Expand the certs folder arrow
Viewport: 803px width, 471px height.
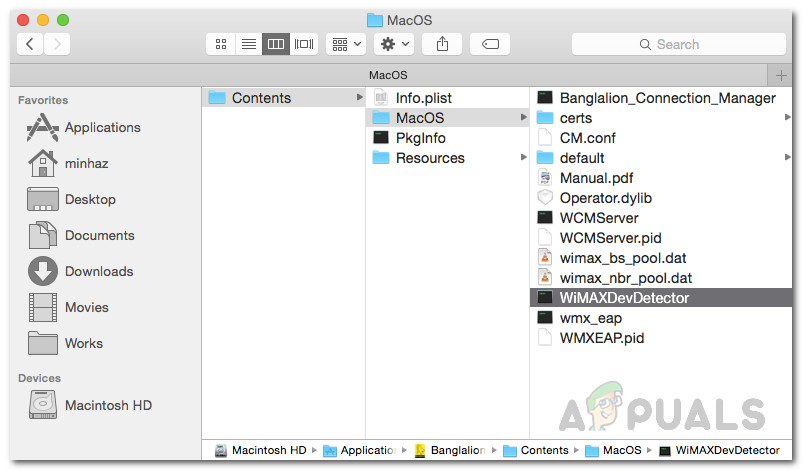point(788,117)
